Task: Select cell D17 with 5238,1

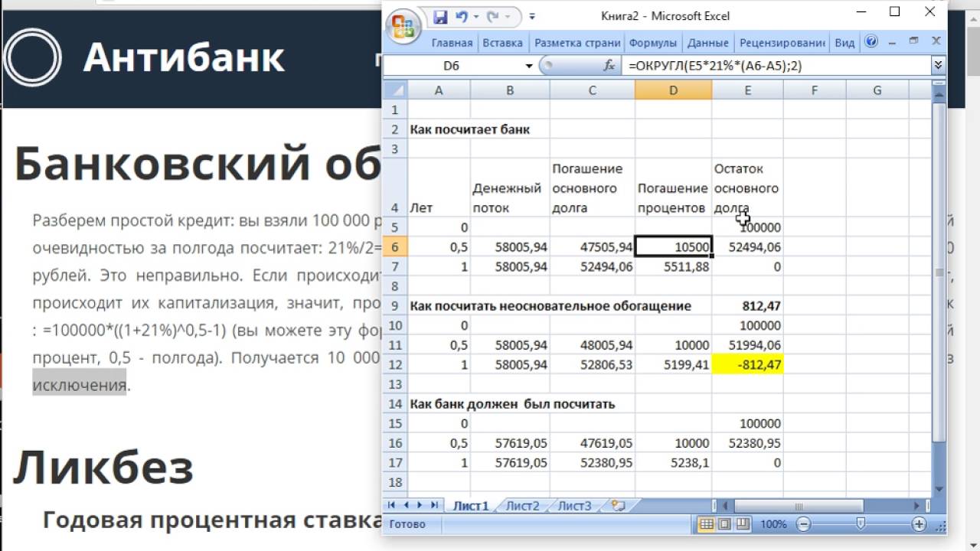Action: pos(674,462)
